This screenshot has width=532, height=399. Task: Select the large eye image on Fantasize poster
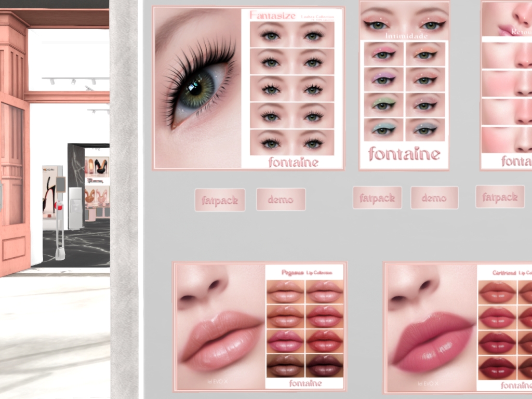(x=198, y=88)
